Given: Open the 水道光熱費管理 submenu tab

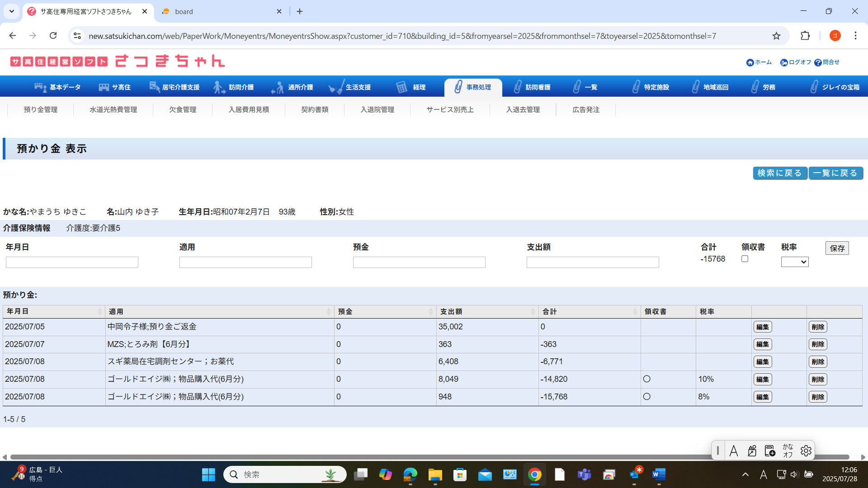Looking at the screenshot, I should [113, 110].
